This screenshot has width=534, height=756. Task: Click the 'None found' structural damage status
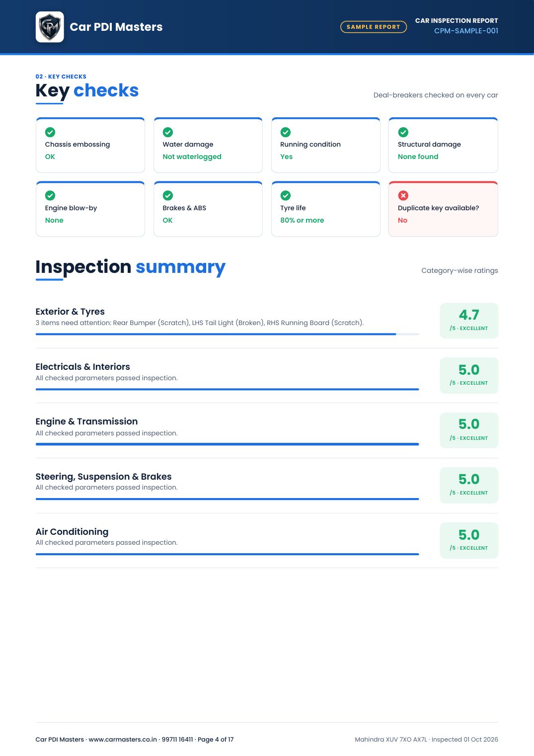point(418,157)
